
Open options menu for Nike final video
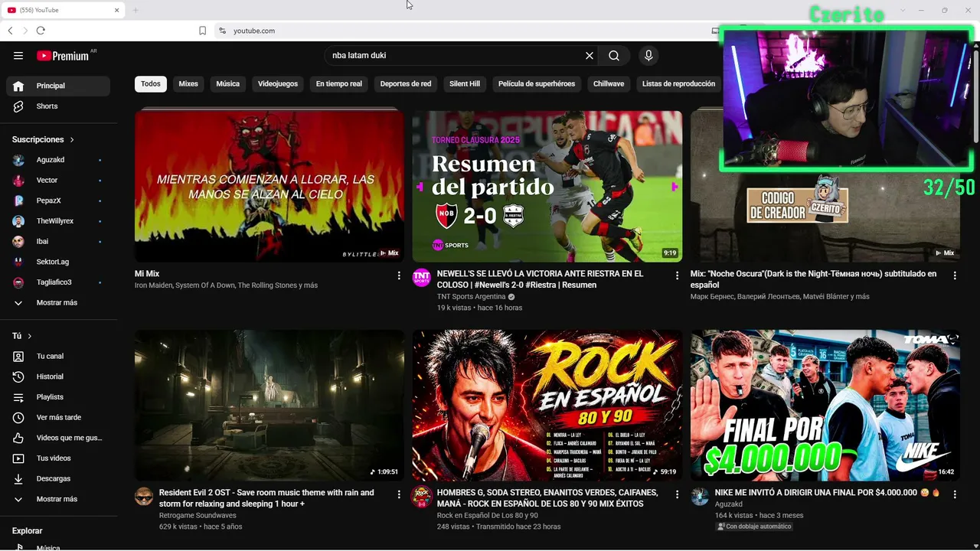(x=955, y=494)
